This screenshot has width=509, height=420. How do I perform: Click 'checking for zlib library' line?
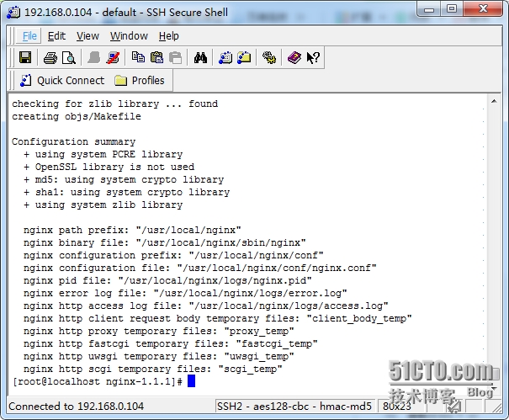click(115, 104)
